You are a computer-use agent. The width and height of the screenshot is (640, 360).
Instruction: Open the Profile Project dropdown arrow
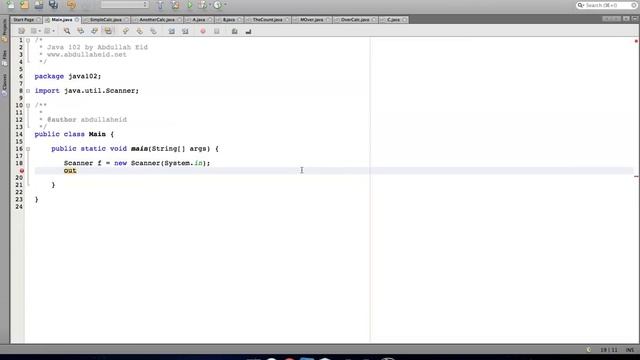point(225,5)
